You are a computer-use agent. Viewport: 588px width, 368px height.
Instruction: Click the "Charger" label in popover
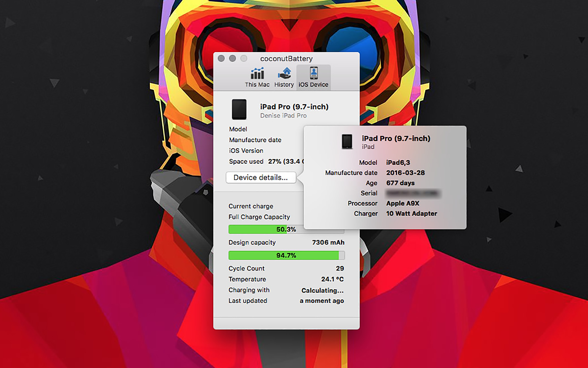pyautogui.click(x=366, y=214)
